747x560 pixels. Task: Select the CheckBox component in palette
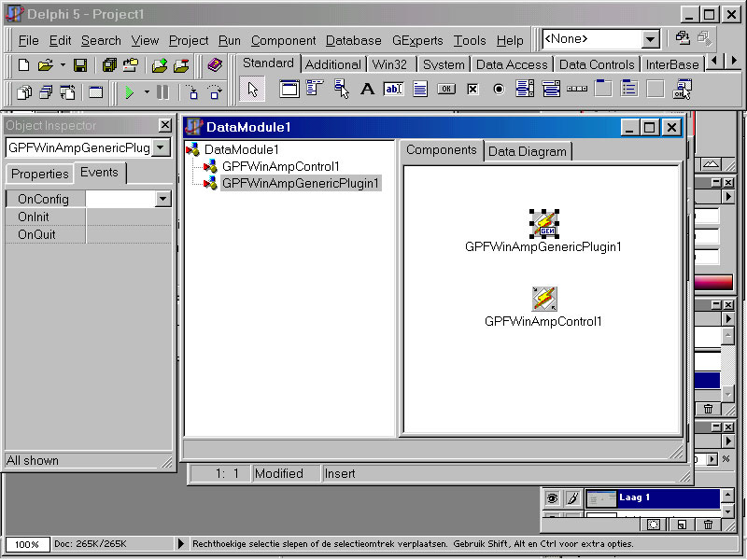pos(472,90)
